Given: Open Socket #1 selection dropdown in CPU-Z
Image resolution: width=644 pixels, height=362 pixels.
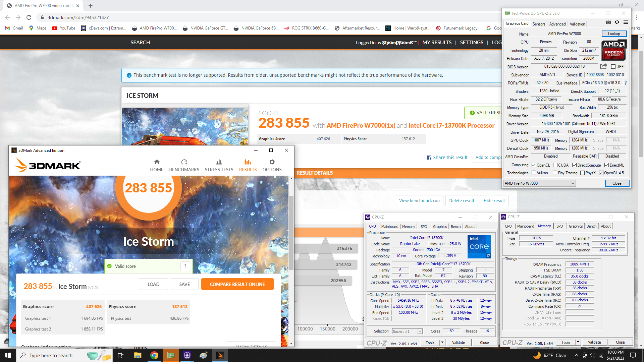Looking at the screenshot, I should [x=407, y=331].
